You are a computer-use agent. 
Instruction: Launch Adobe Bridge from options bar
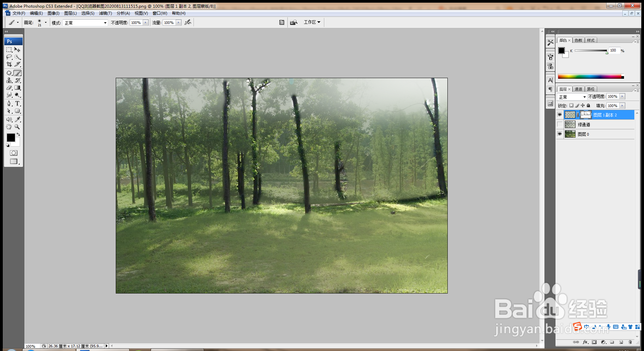tap(293, 22)
